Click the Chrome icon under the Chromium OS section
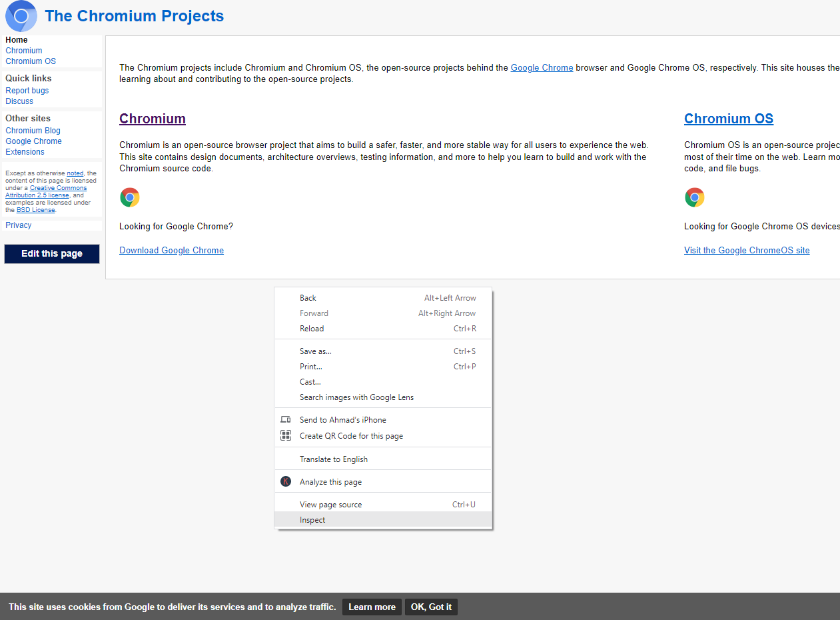This screenshot has width=840, height=620. pos(694,197)
